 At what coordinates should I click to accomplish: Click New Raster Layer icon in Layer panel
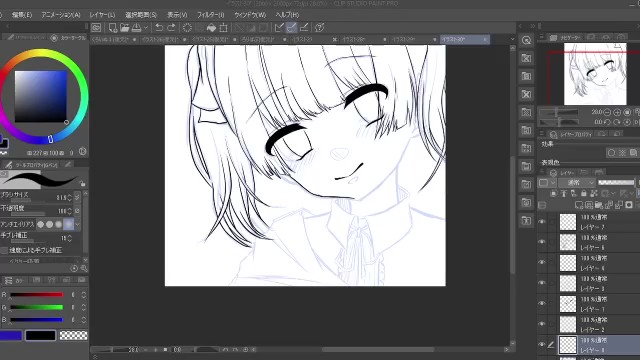point(579,205)
